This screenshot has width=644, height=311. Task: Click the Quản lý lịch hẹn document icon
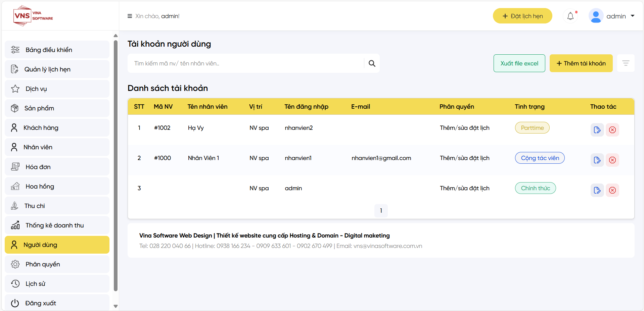pyautogui.click(x=14, y=69)
